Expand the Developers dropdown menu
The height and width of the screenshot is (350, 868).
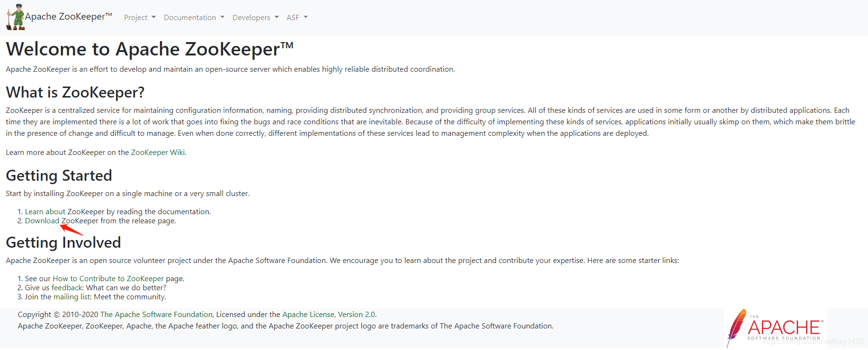pyautogui.click(x=256, y=18)
